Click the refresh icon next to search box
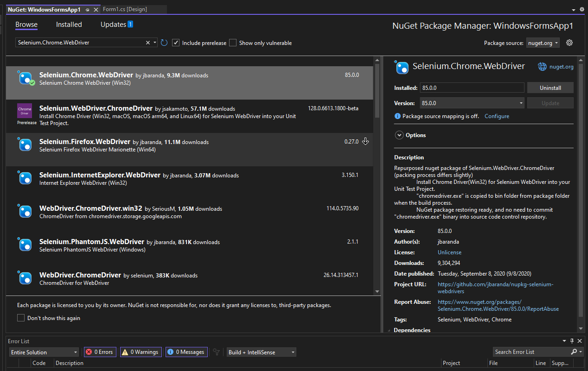Viewport: 588px width, 371px height. (x=164, y=43)
